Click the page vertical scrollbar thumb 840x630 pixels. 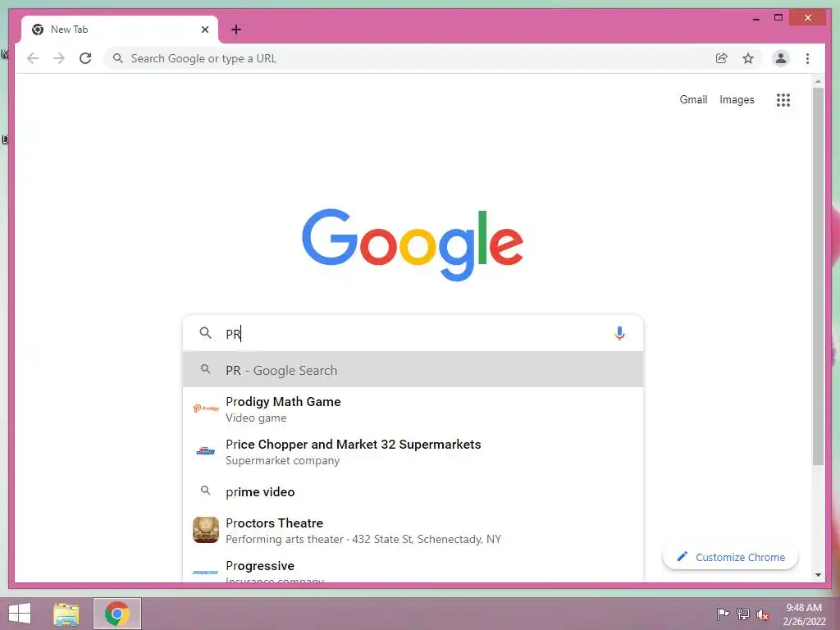point(818,276)
